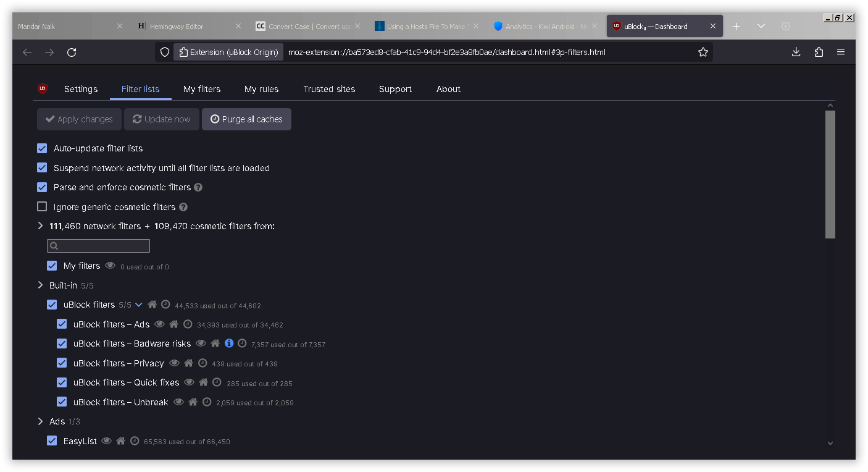The height and width of the screenshot is (472, 868).
Task: Collapse the Built-in section chevron
Action: coord(41,285)
